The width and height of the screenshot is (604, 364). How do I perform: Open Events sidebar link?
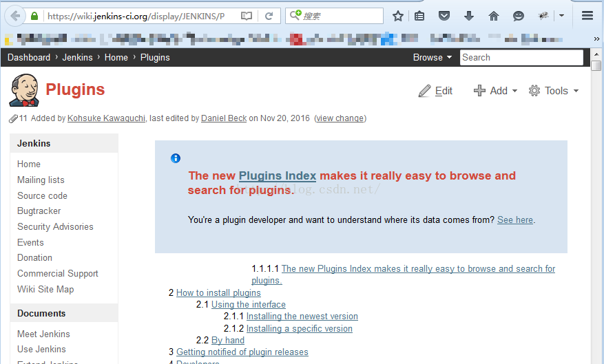coord(30,242)
